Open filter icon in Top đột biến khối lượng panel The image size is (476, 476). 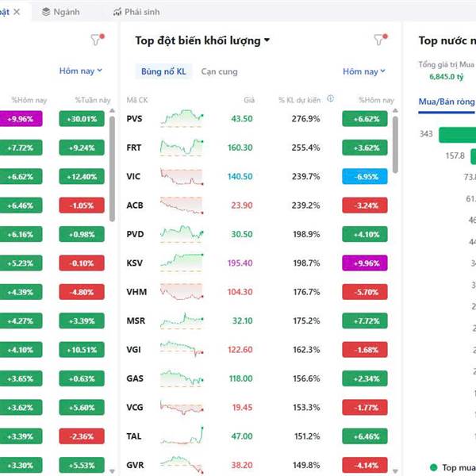click(x=380, y=39)
